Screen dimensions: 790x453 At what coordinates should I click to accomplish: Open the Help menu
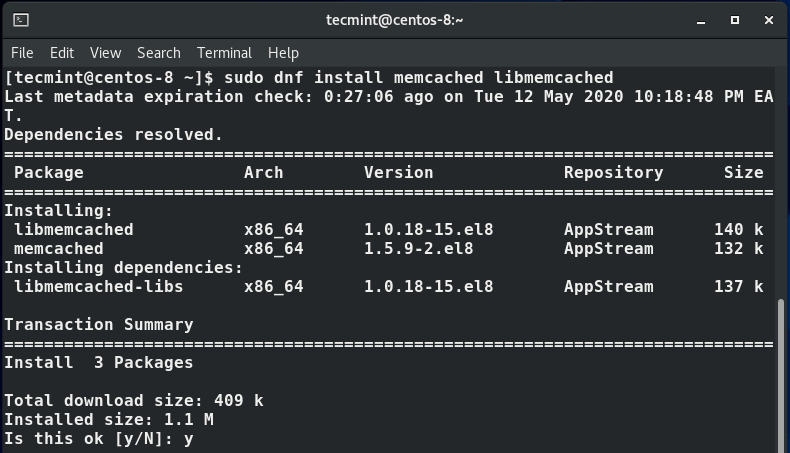point(283,53)
